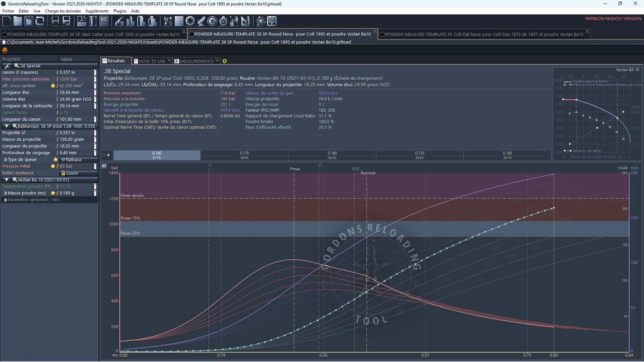This screenshot has width=644, height=362.
Task: Adjust stepper for Longueur du canon
Action: pyautogui.click(x=95, y=119)
